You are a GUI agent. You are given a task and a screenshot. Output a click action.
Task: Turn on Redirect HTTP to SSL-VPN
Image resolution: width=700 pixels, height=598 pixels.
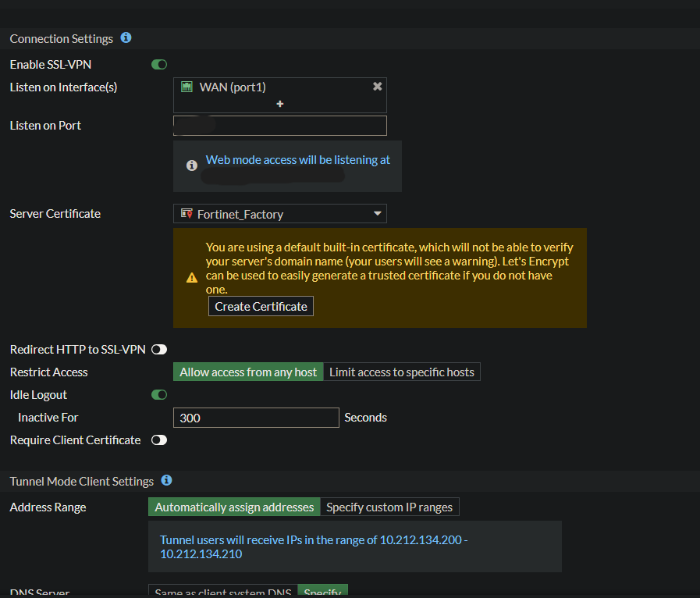pyautogui.click(x=159, y=349)
